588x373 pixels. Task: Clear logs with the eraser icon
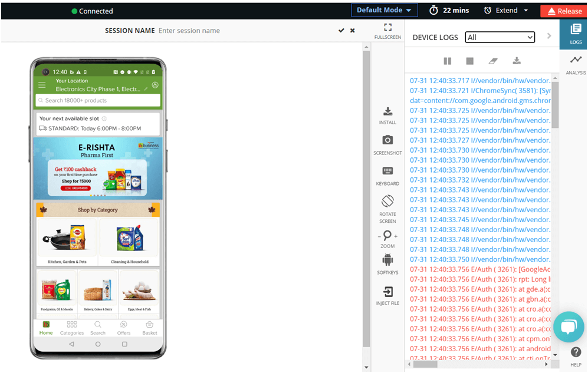click(x=493, y=61)
